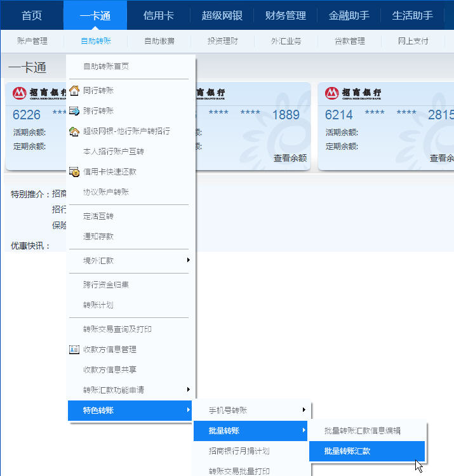Click the transfer icon beside 跨行转账
The image size is (454, 476).
click(x=74, y=111)
